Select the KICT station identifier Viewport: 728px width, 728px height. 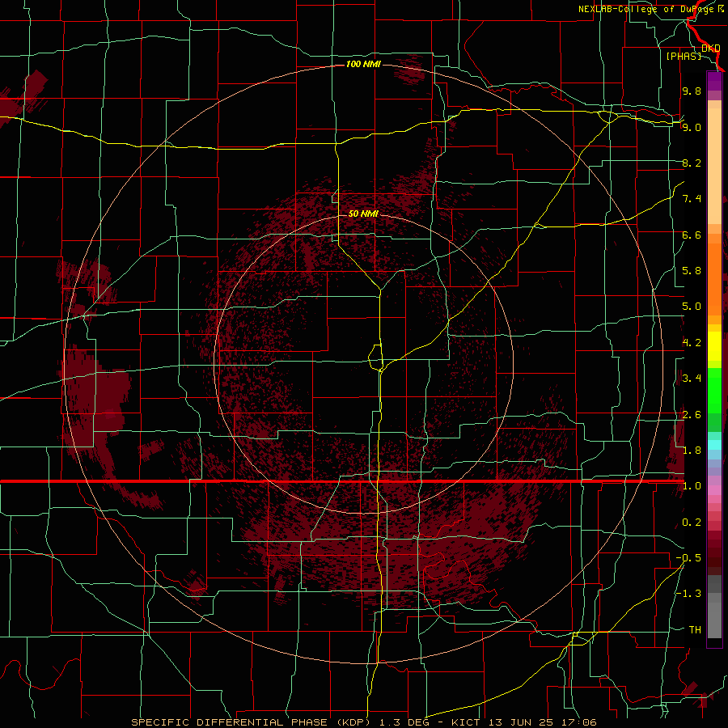tap(466, 722)
